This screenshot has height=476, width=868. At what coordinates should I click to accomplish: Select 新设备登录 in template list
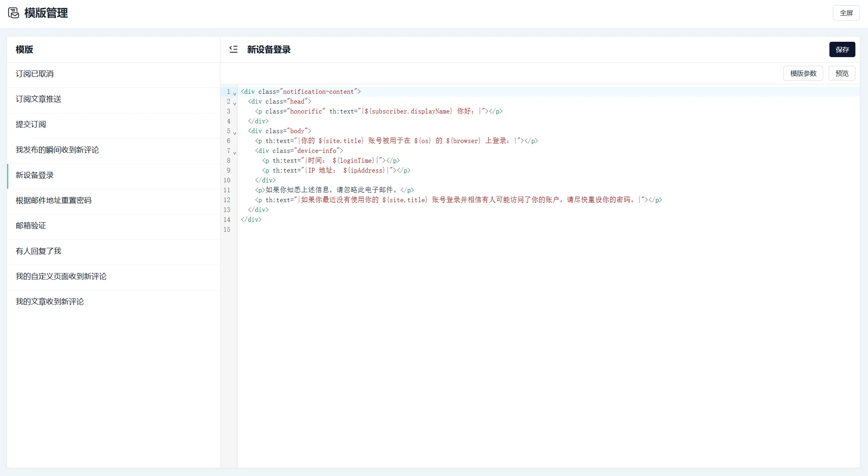[113, 175]
